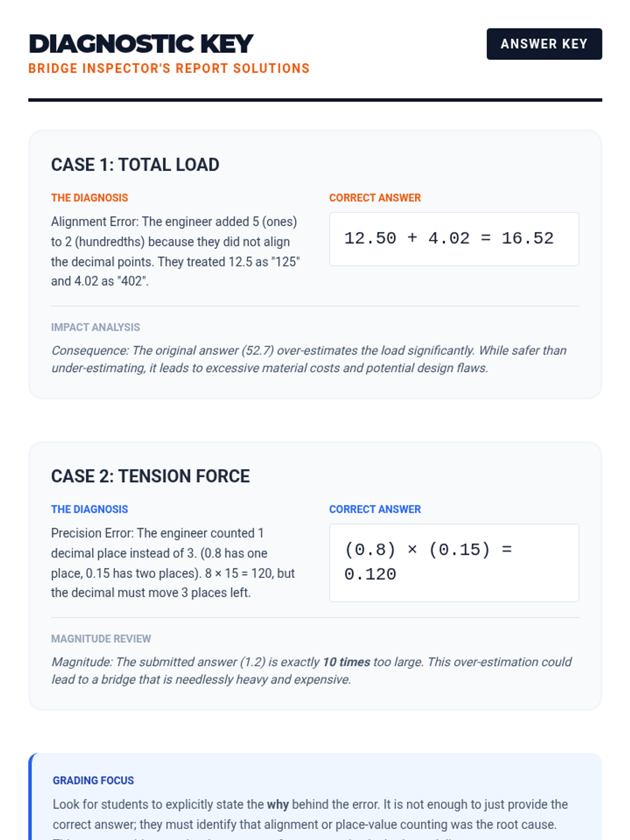Click the Consequence italic text in Case 1
The image size is (630, 840).
tap(309, 359)
